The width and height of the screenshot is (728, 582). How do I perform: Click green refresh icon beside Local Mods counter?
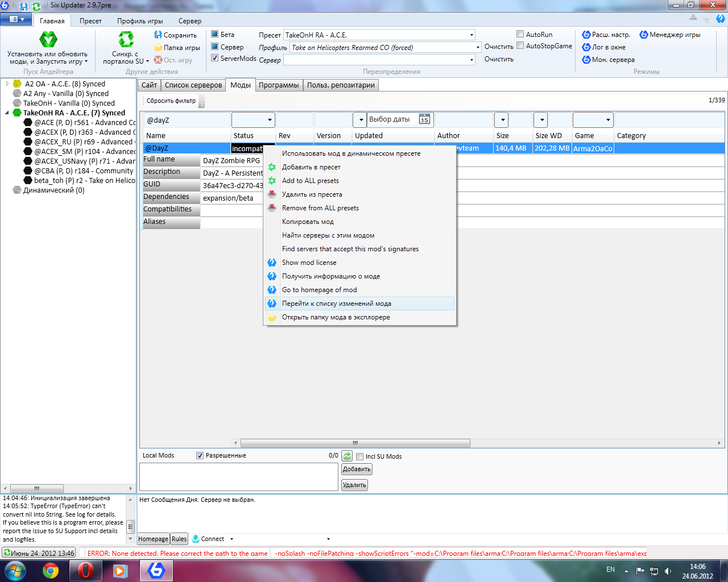point(347,456)
